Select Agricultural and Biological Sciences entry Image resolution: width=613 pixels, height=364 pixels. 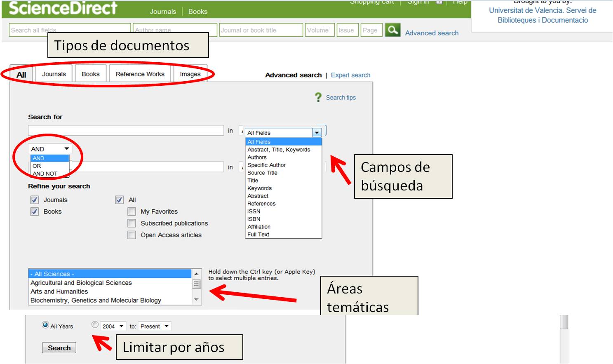[x=110, y=283]
